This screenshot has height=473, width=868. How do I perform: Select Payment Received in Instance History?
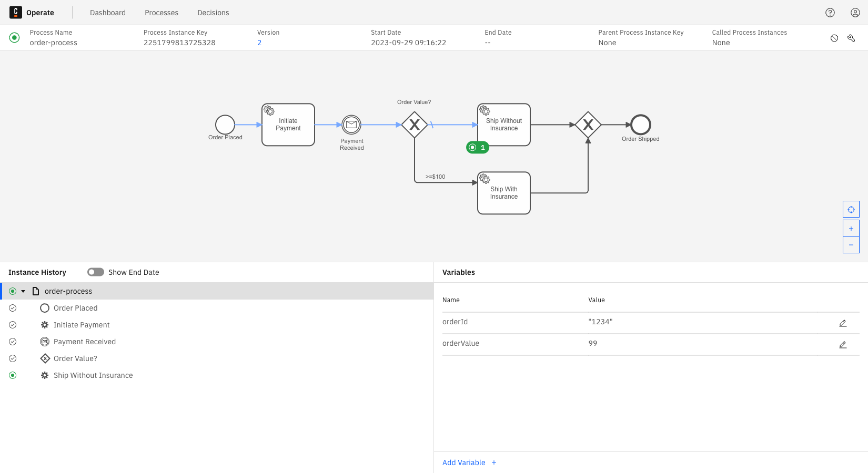tap(85, 342)
